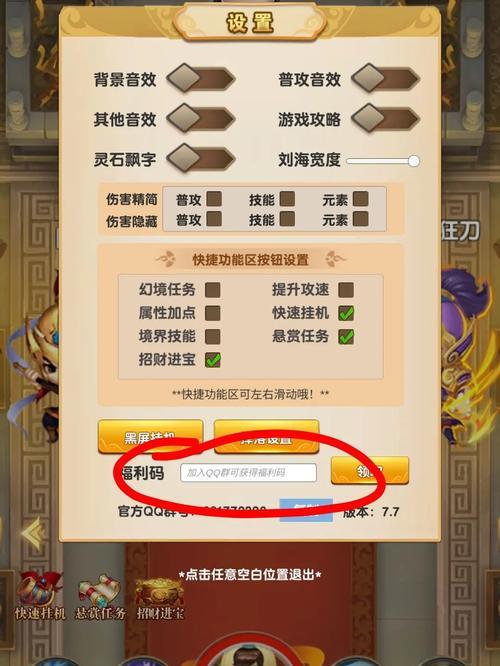This screenshot has height=666, width=500.
Task: Click the 黑屏挂机 button
Action: coord(150,437)
